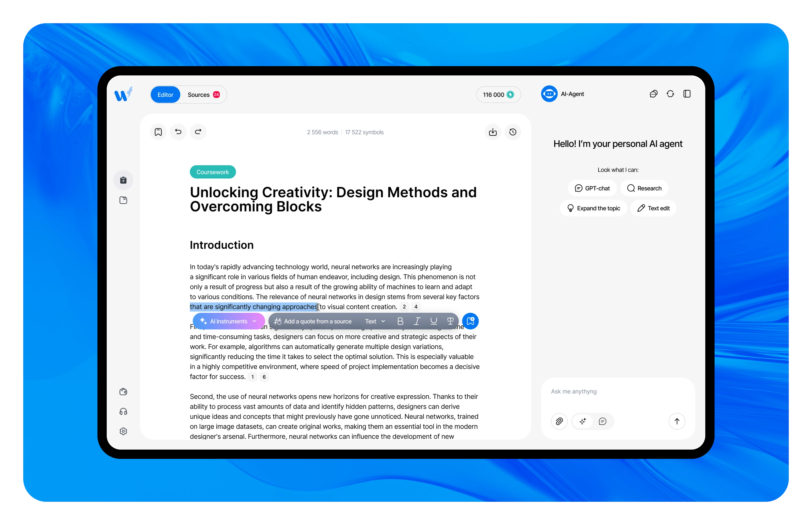Open settings from the bottom sidebar
Viewport: 812px width, 525px height.
(x=123, y=431)
